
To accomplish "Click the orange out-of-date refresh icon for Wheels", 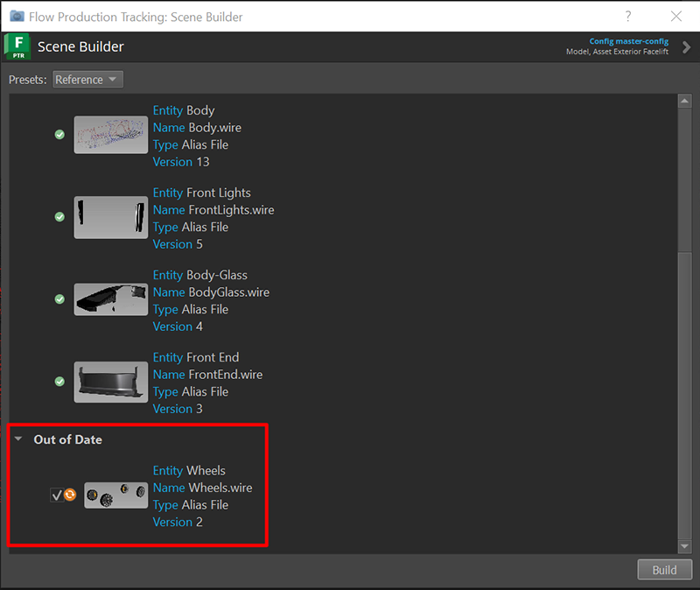I will coord(70,495).
